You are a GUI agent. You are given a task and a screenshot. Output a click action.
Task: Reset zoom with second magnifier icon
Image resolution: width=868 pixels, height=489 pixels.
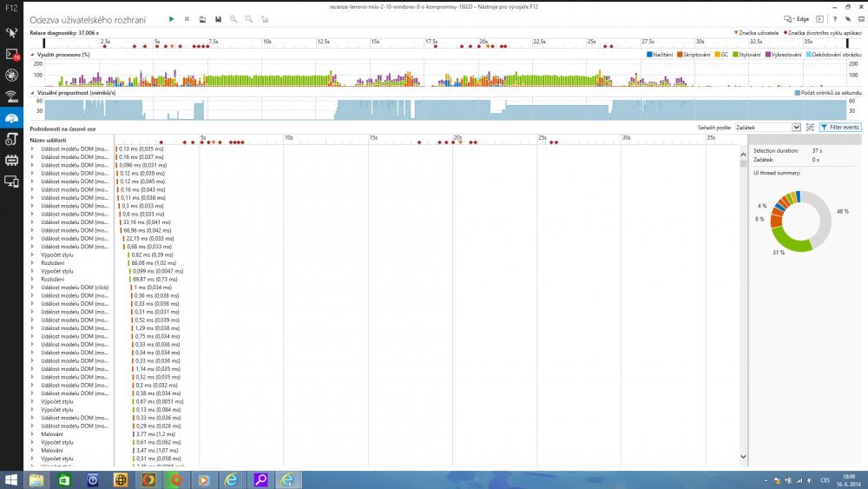(x=249, y=19)
